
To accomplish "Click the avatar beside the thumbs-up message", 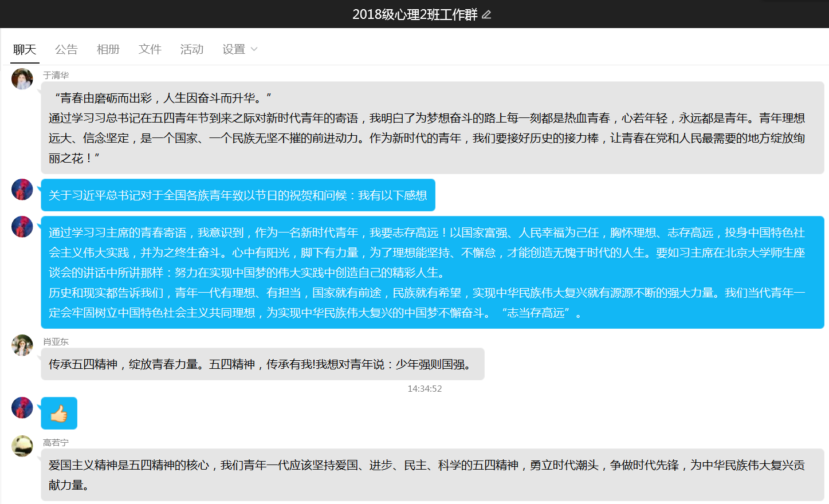I will click(22, 408).
